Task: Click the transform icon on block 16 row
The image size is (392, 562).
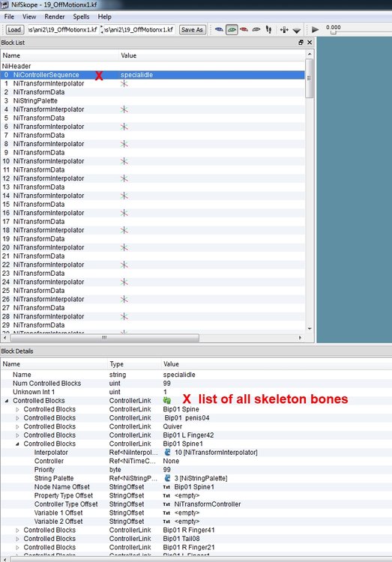Action: coord(124,213)
